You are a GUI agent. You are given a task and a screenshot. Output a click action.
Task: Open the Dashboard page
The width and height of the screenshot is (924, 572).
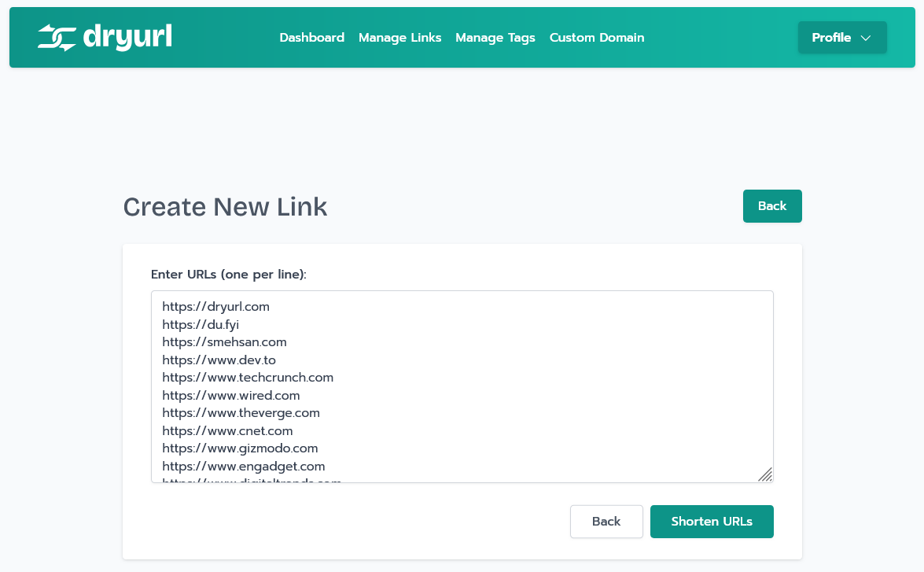click(311, 38)
